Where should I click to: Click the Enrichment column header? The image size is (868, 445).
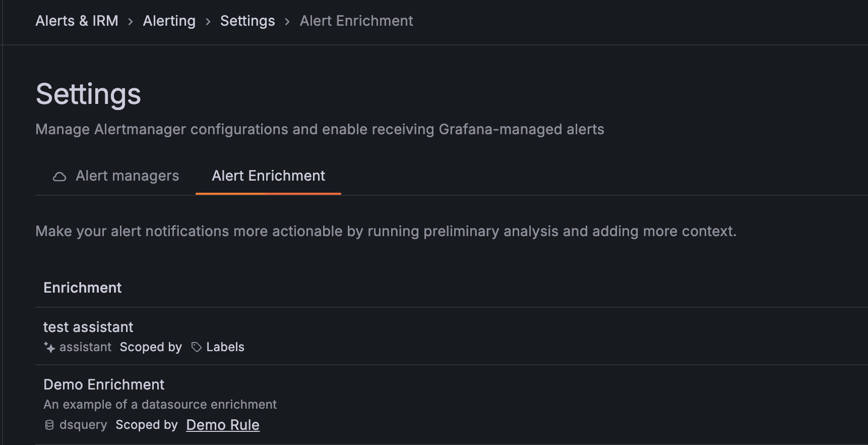click(x=82, y=288)
